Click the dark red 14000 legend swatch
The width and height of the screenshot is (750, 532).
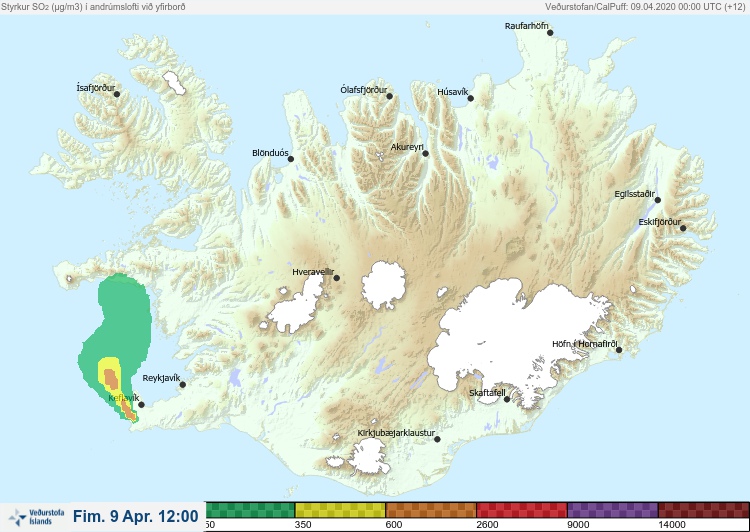(x=704, y=510)
